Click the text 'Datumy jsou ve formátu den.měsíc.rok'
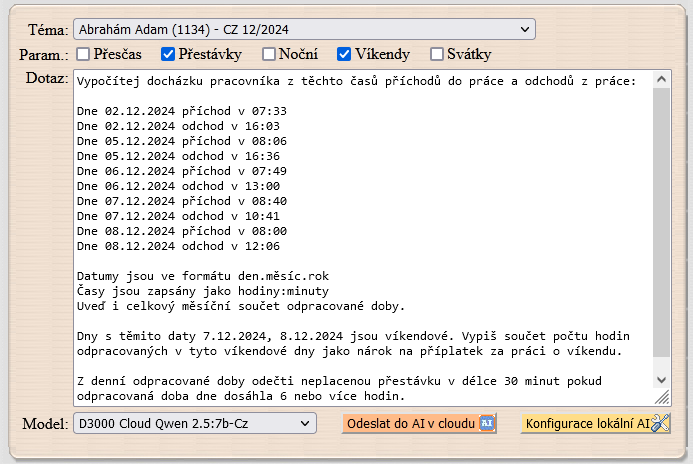This screenshot has width=693, height=464. pos(203,276)
